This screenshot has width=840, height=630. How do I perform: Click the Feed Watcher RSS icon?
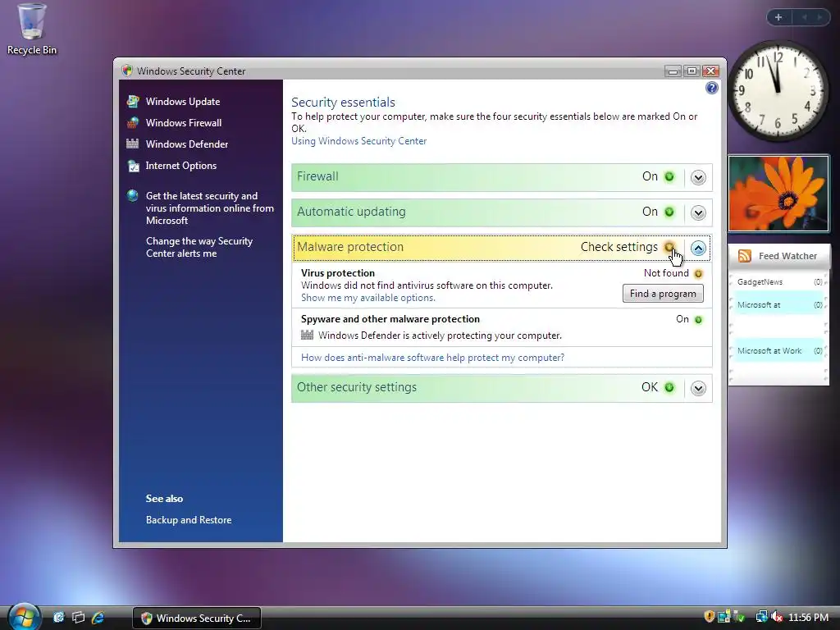[745, 256]
